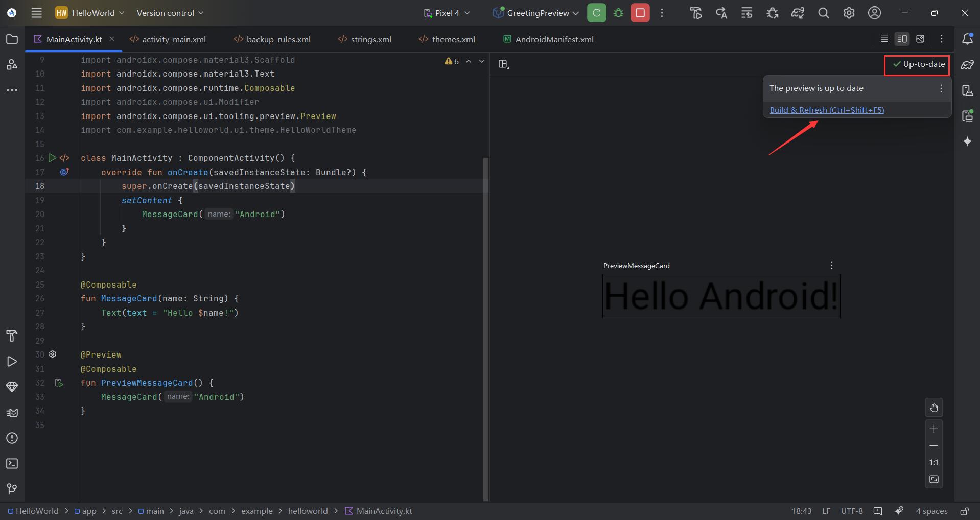Viewport: 980px width, 520px height.
Task: Open the Running Devices sidebar icon
Action: (967, 116)
